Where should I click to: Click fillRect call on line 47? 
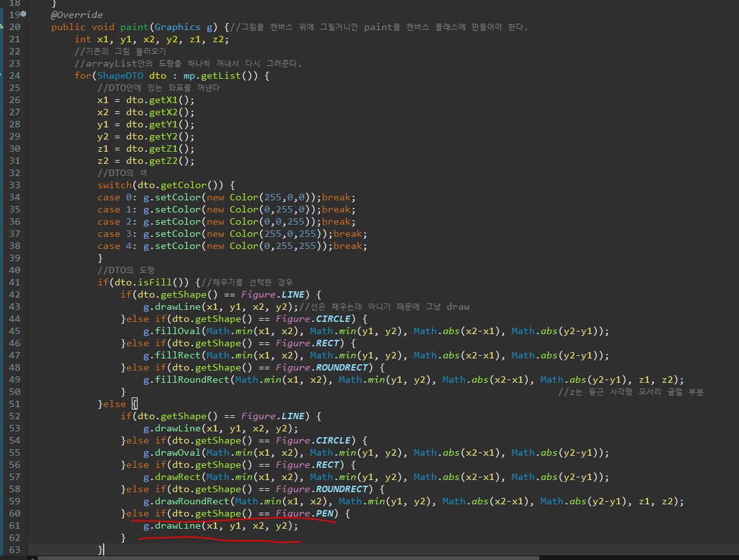click(x=178, y=355)
